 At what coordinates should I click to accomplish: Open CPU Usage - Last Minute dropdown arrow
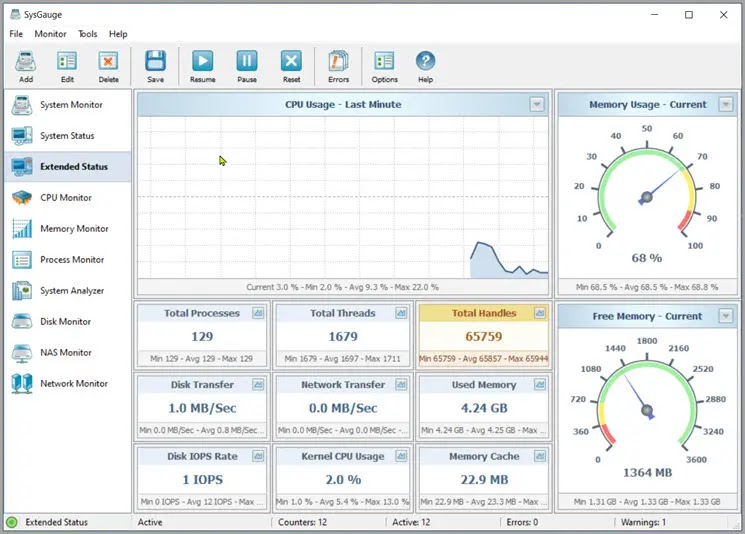click(x=537, y=104)
